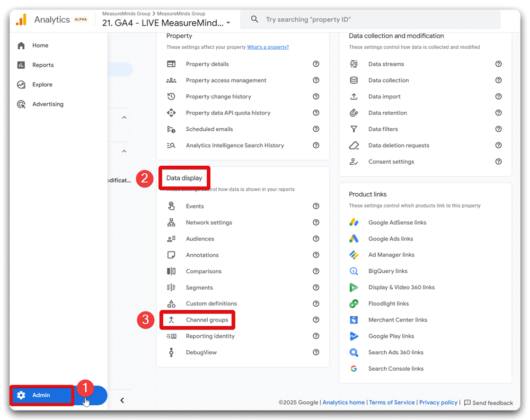Open the "What's a property?" link
The height and width of the screenshot is (420, 530).
pyautogui.click(x=268, y=47)
